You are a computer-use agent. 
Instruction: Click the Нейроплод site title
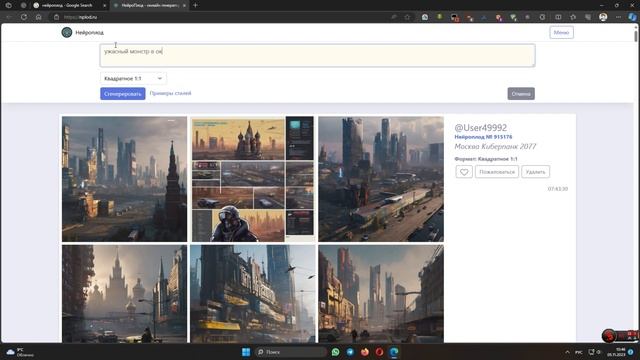coord(89,33)
